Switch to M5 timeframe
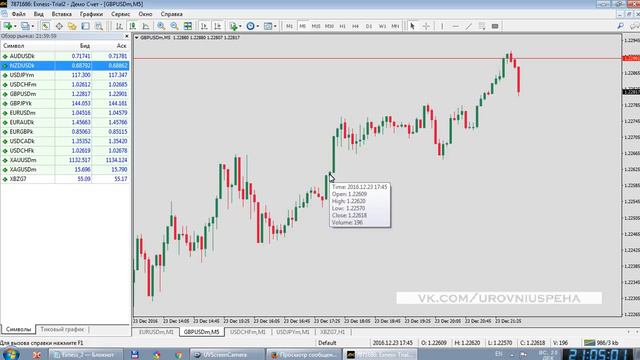The image size is (640, 360). pyautogui.click(x=302, y=26)
